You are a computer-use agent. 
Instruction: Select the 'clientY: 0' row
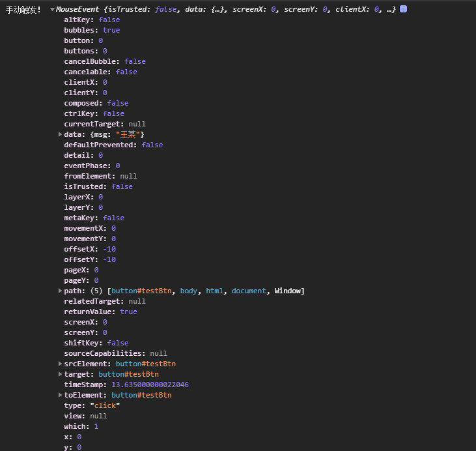[x=85, y=93]
